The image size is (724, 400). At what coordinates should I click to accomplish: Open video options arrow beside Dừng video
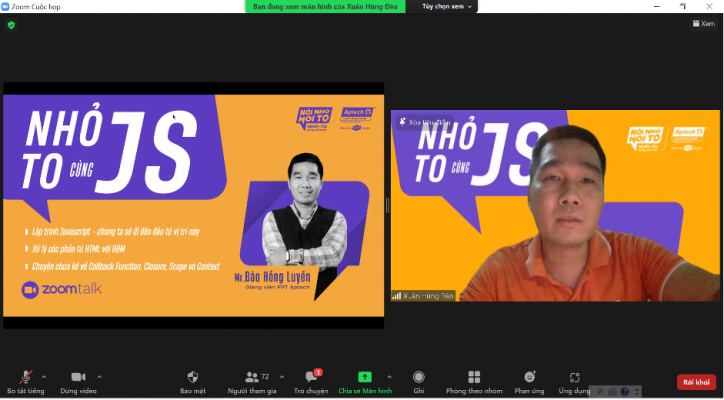coord(99,377)
